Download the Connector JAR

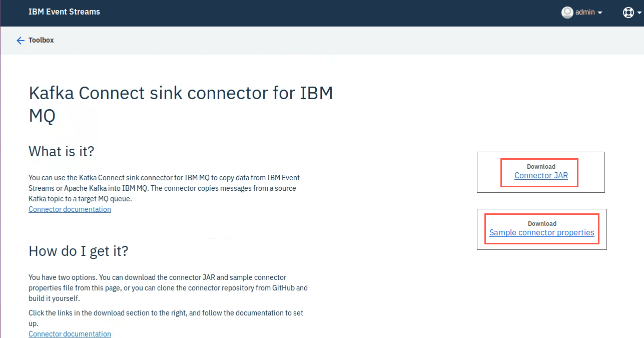541,176
